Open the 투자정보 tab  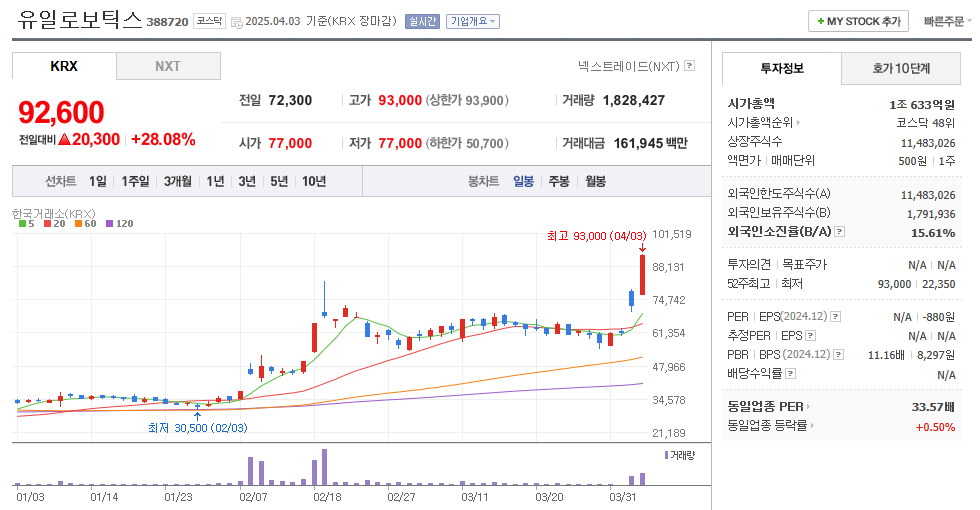[782, 68]
